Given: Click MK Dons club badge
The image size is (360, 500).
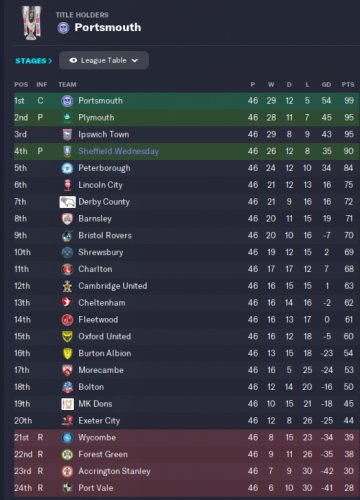Looking at the screenshot, I should [67, 404].
